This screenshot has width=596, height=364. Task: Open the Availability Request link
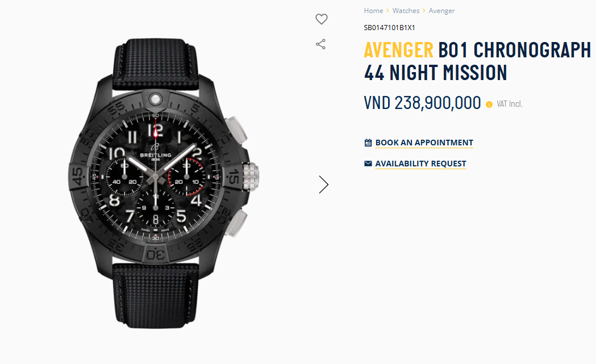coord(420,164)
